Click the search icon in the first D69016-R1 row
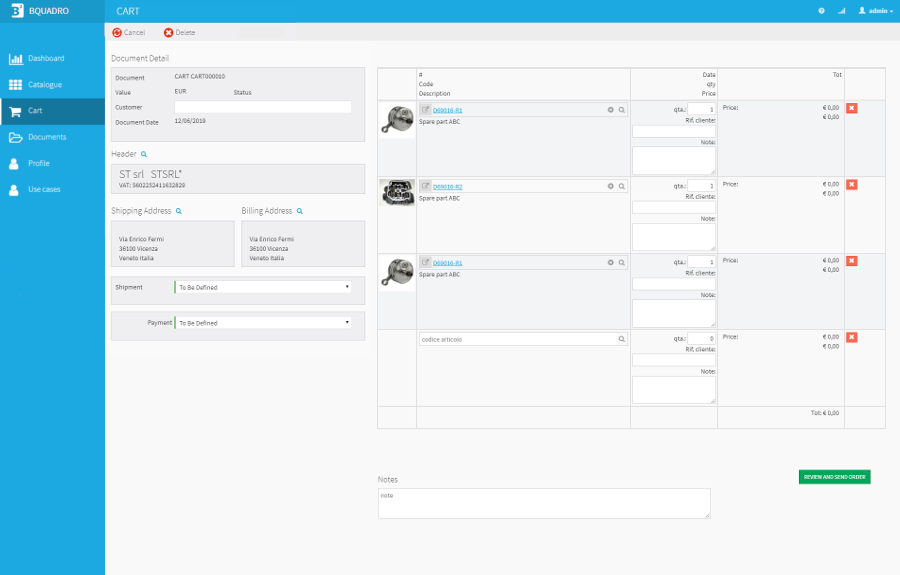The width and height of the screenshot is (900, 575). 622,110
